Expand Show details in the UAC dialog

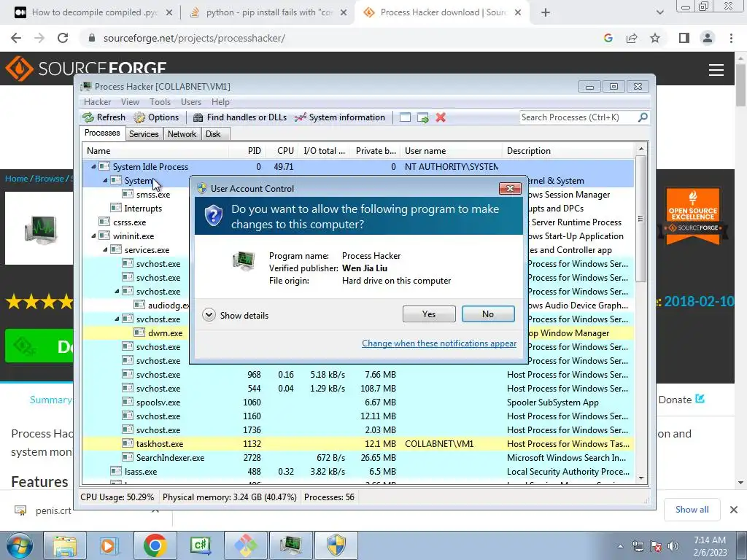(x=236, y=315)
